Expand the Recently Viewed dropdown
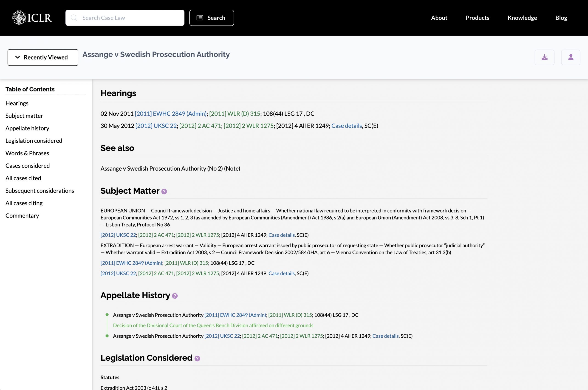Screen dimensions: 588x390 click(43, 57)
